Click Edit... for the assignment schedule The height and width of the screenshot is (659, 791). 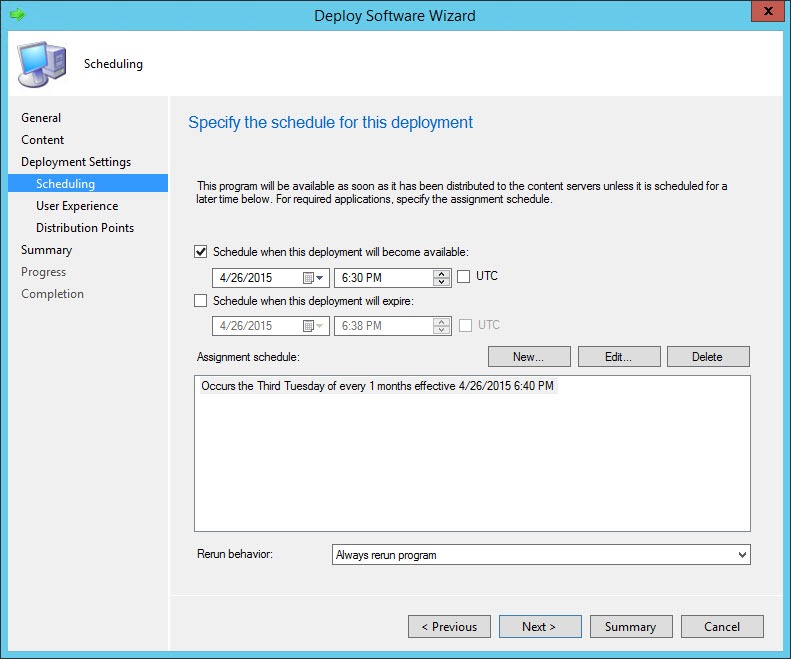point(619,357)
